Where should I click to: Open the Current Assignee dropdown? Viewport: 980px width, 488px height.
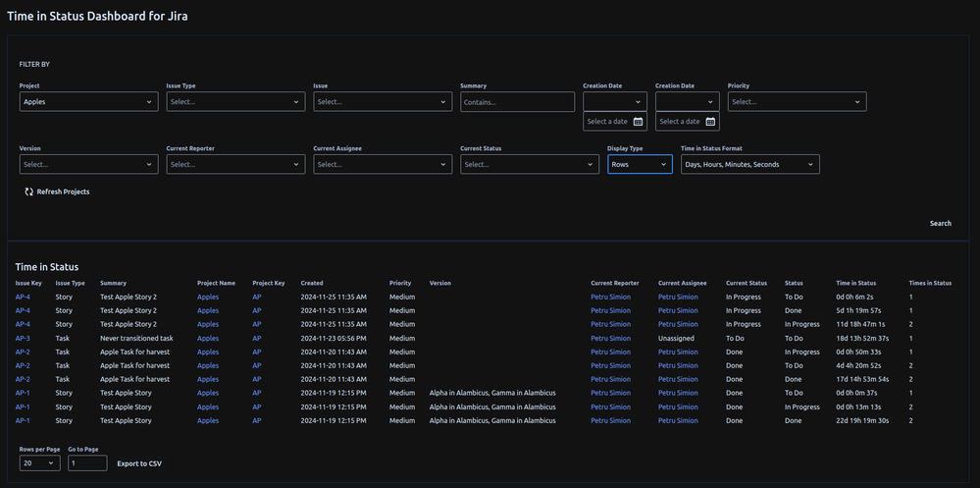tap(383, 165)
